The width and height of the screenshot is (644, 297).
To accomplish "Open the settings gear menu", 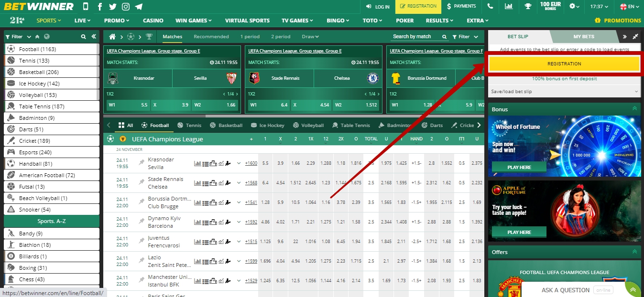I will (574, 7).
